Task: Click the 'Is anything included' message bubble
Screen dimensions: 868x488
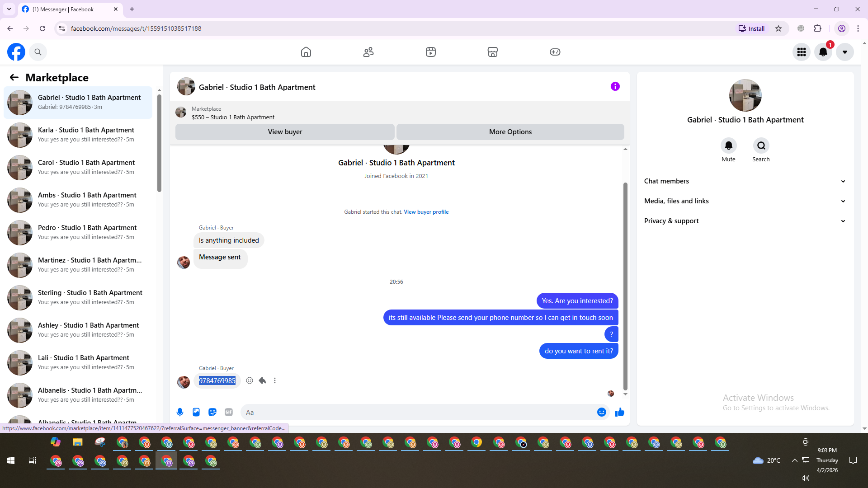Action: [229, 240]
